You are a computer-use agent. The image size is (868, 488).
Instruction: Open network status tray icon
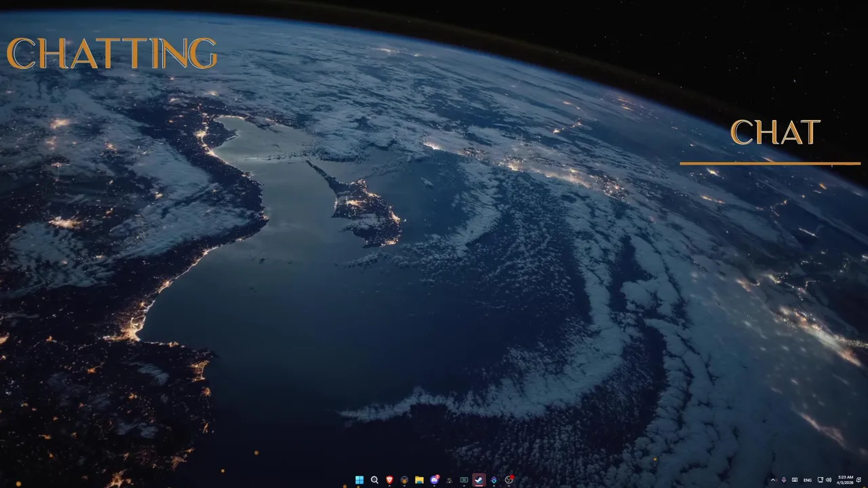821,480
